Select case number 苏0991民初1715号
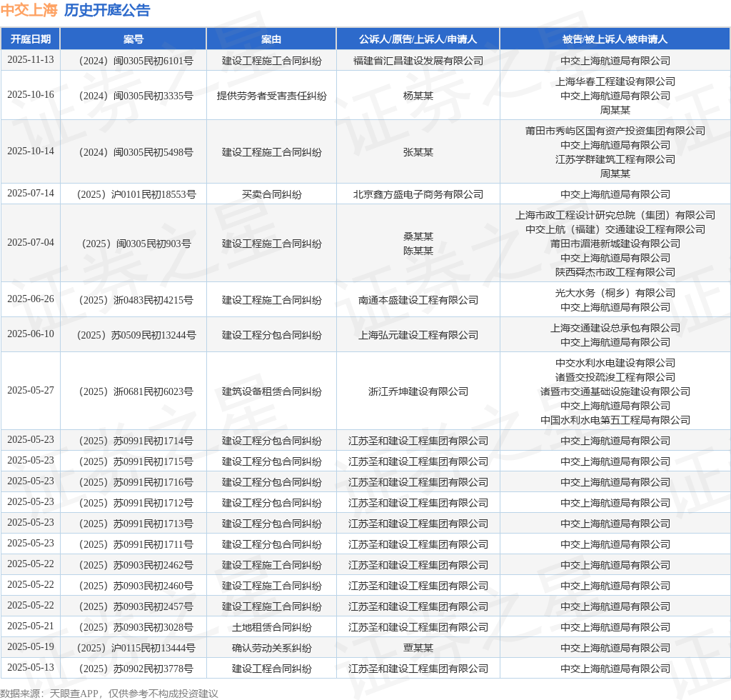The height and width of the screenshot is (700, 731). (153, 461)
